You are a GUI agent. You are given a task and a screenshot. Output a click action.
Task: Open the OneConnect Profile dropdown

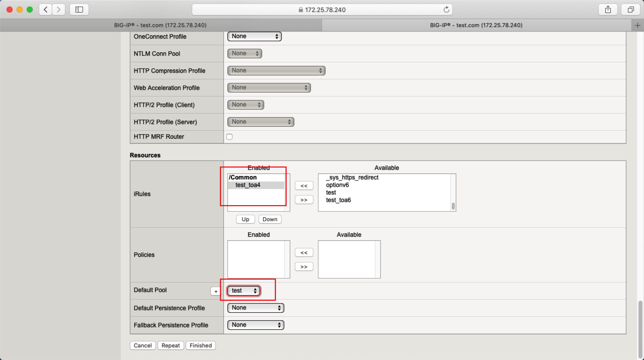coord(254,36)
